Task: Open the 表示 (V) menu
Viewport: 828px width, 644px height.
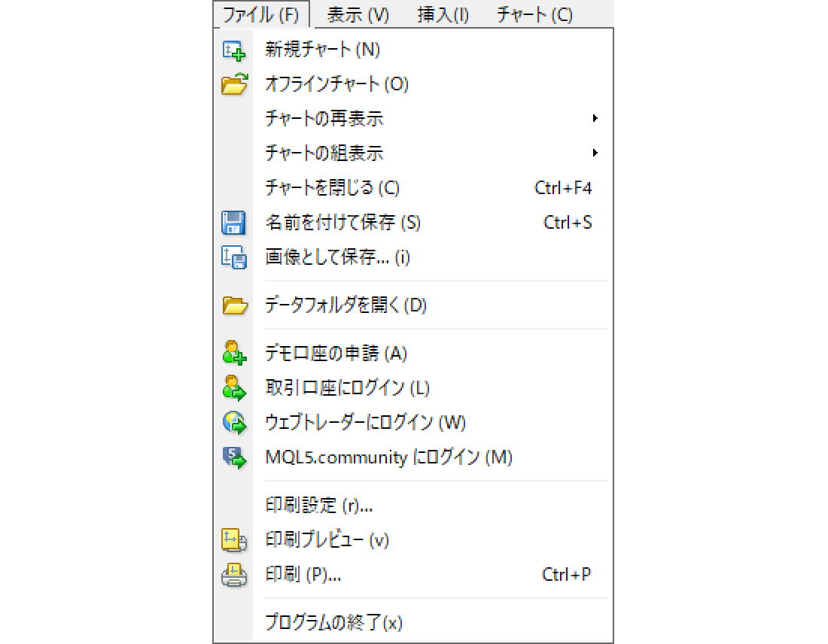Action: [x=358, y=15]
